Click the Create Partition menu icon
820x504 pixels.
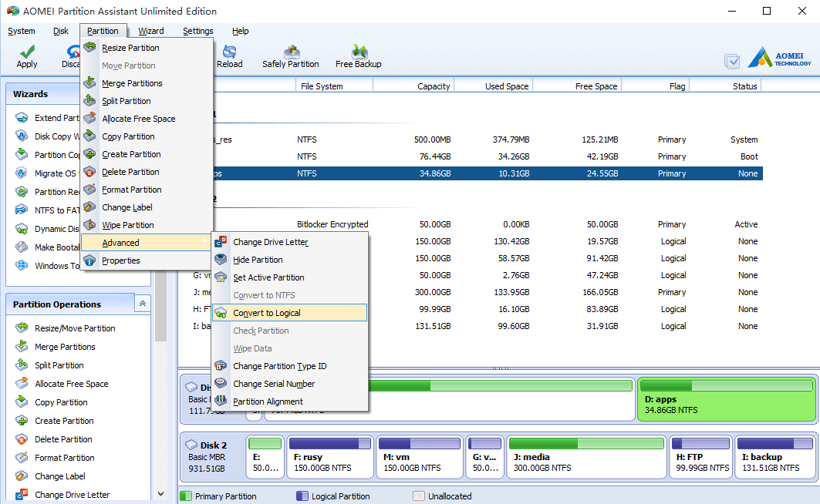(x=90, y=153)
